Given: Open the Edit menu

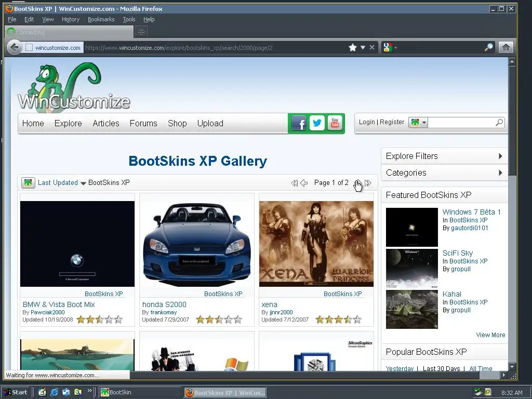Looking at the screenshot, I should 29,19.
